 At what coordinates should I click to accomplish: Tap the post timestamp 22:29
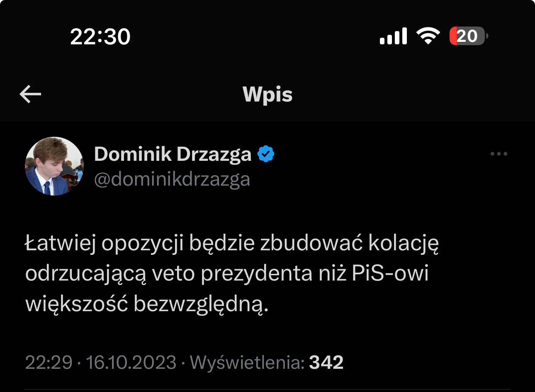coord(49,362)
